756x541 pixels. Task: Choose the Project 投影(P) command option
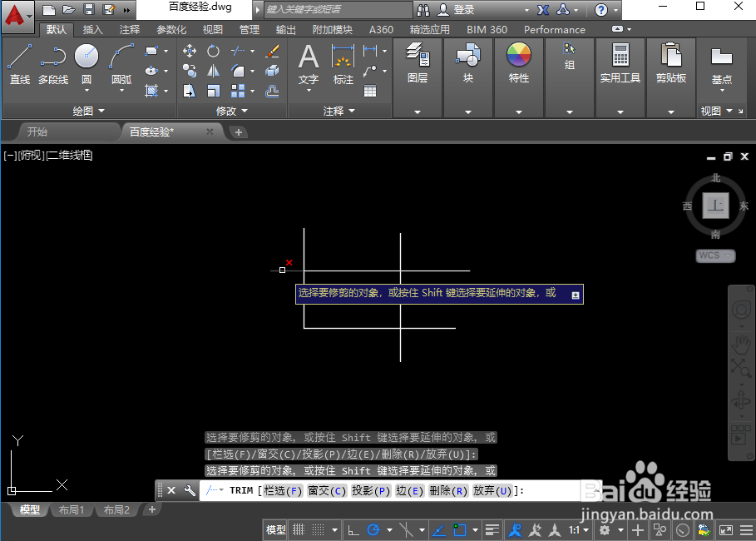tap(371, 491)
